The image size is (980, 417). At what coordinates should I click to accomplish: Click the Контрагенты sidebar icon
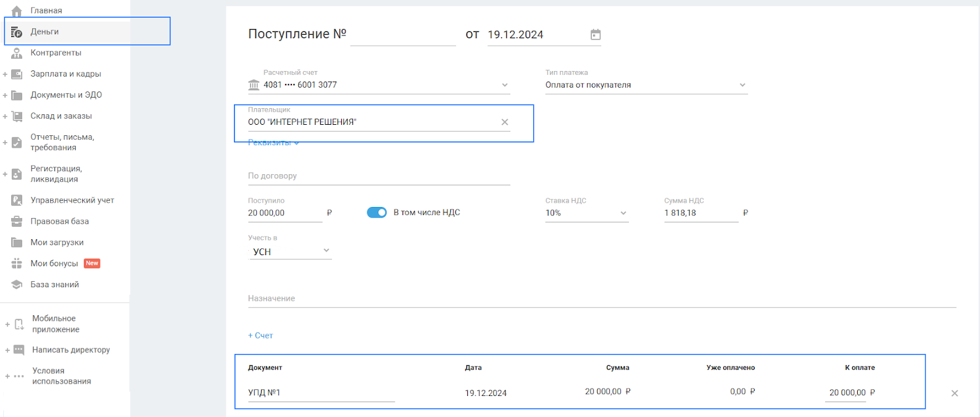[x=17, y=53]
